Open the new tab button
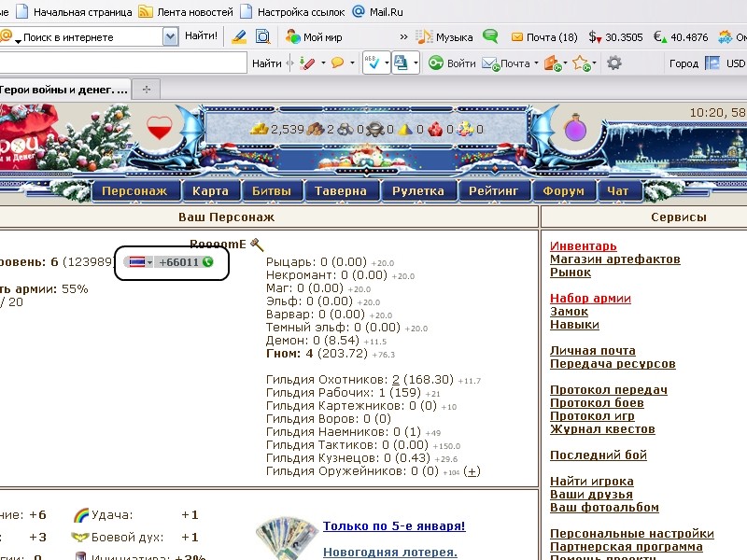Image resolution: width=747 pixels, height=560 pixels. pos(147,89)
